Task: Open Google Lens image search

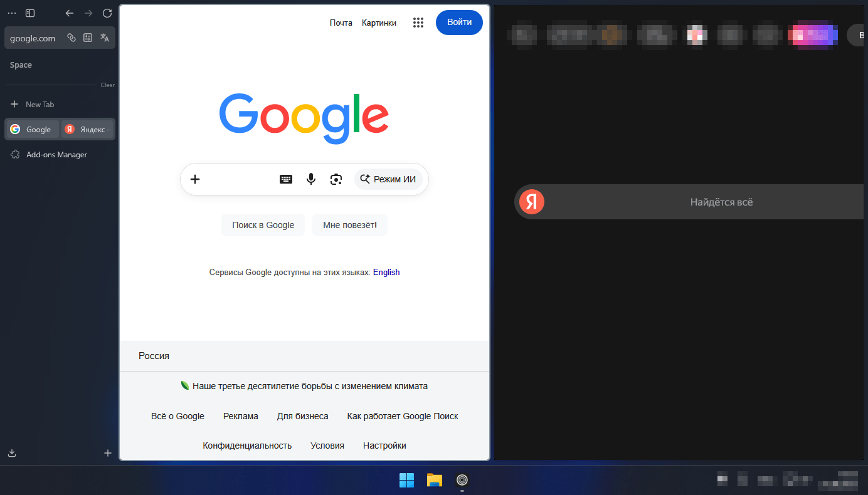Action: point(336,179)
